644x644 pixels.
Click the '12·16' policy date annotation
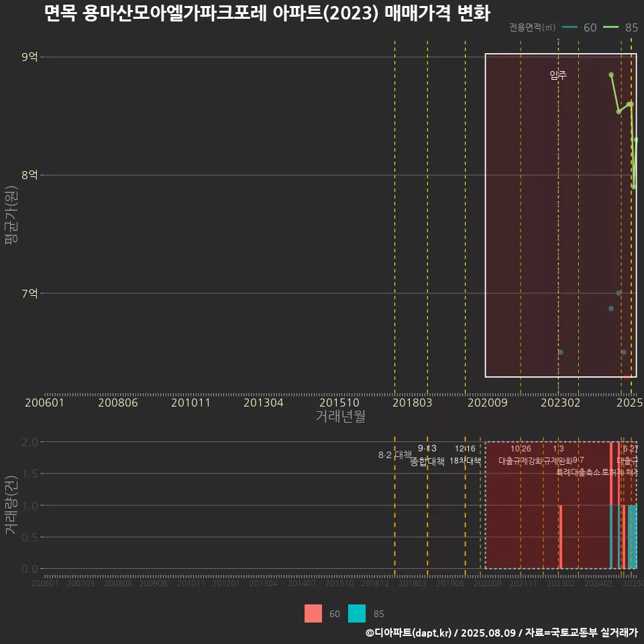pos(465,449)
